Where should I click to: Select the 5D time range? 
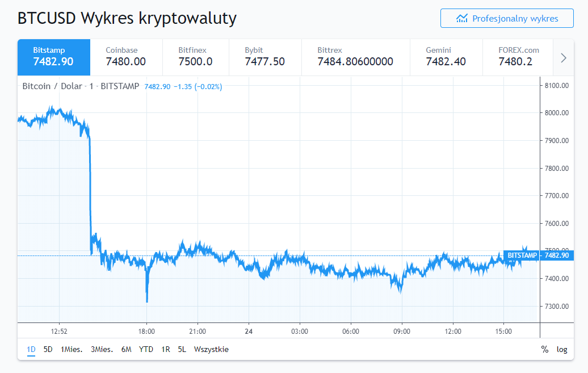pos(48,349)
